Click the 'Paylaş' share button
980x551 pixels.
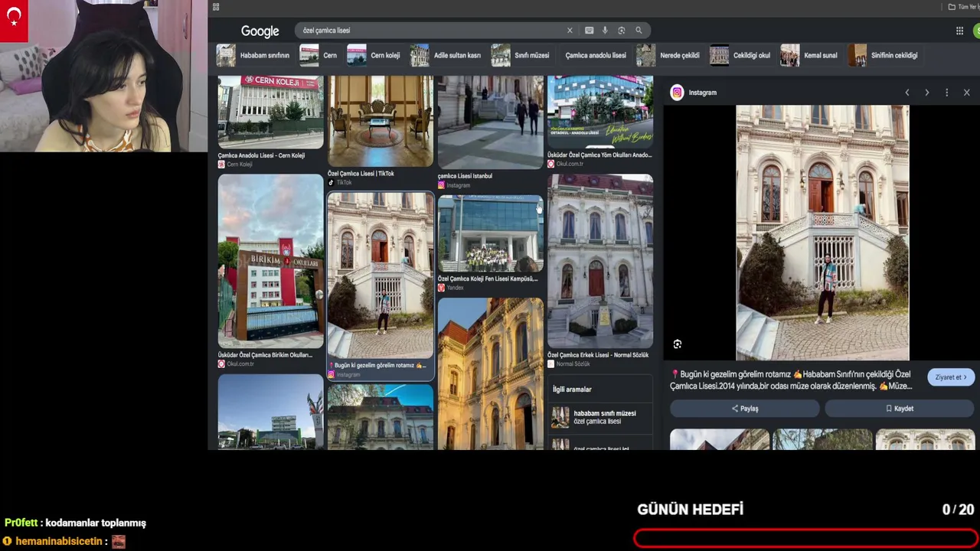point(745,409)
